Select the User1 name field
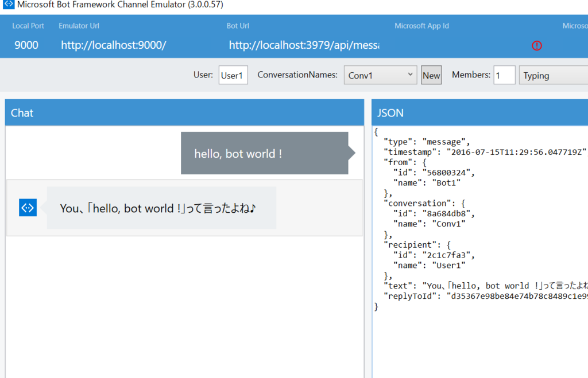 (233, 75)
